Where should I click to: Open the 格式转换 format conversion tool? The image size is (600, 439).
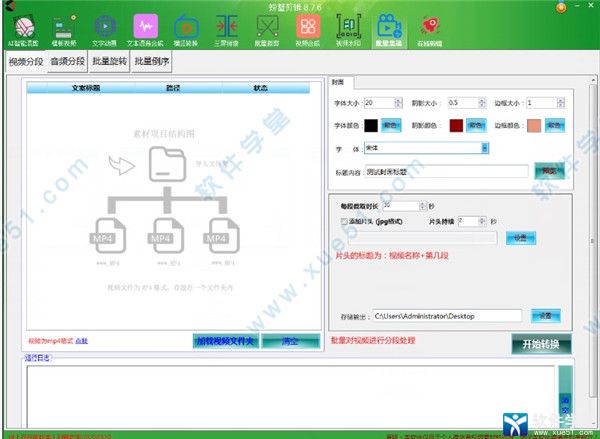(x=186, y=31)
